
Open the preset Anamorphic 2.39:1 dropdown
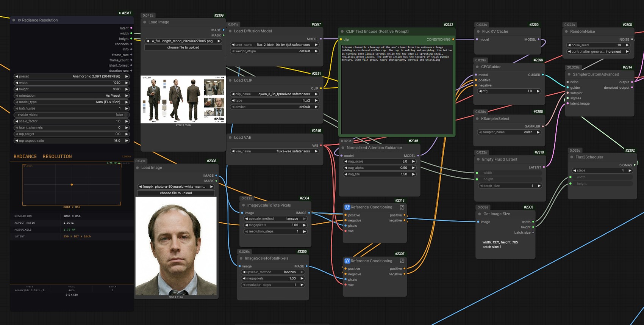pyautogui.click(x=72, y=76)
